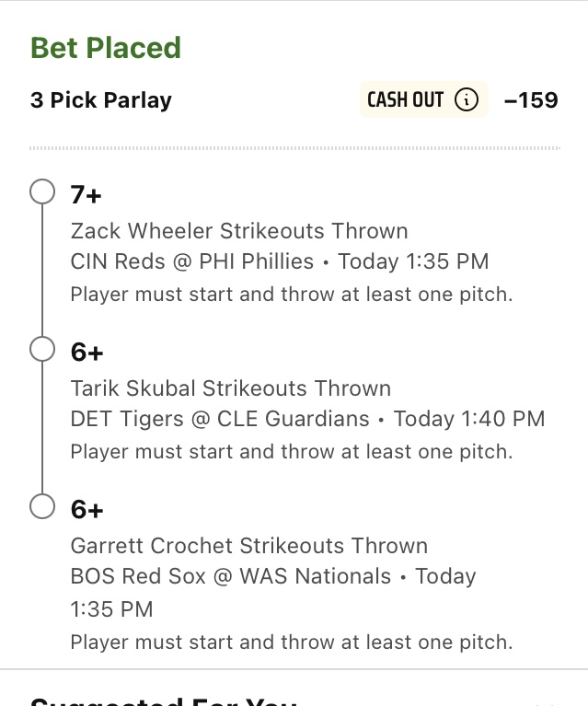Click the 3 Pick Parlay title
This screenshot has height=706, width=588.
[x=101, y=100]
